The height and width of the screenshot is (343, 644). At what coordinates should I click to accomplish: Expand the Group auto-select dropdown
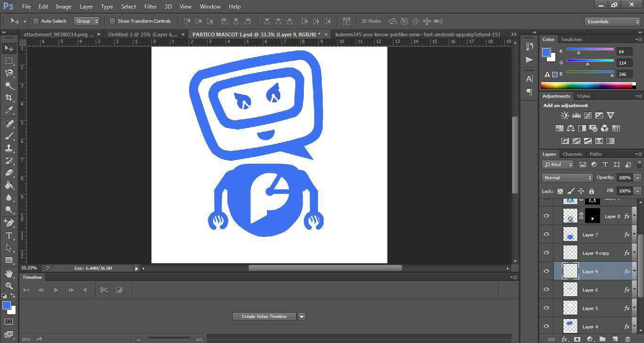click(87, 21)
